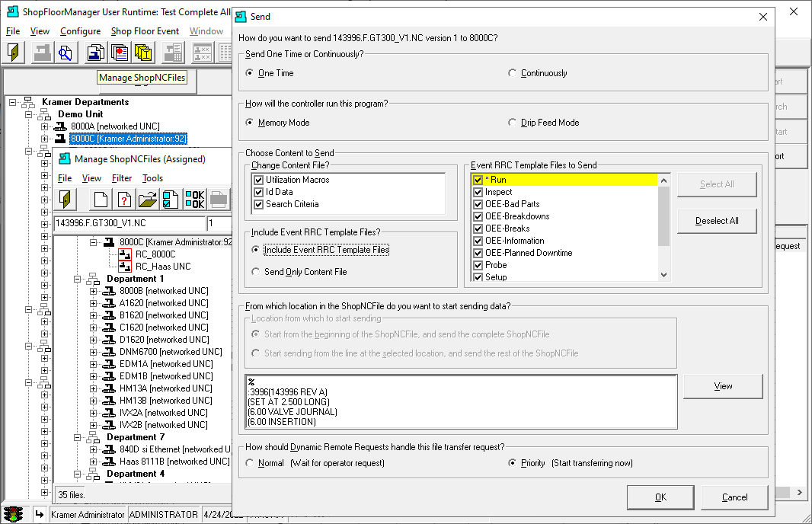Click the yellow stacked boxes toolbar icon
Image resolution: width=812 pixels, height=524 pixels.
(143, 53)
